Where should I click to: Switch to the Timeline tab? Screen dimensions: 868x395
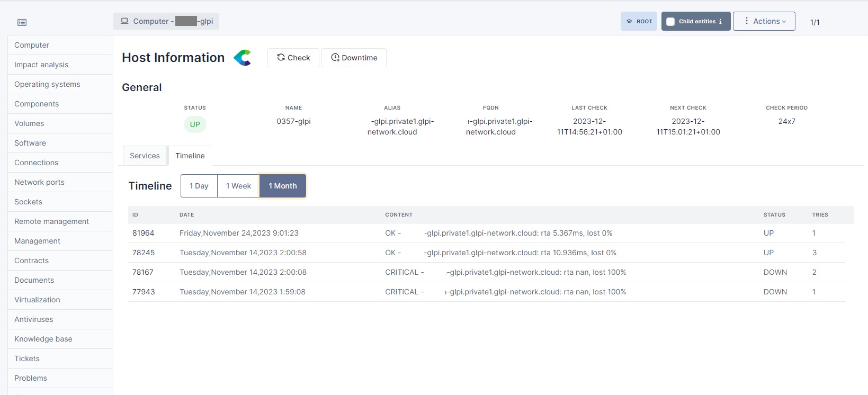click(190, 156)
